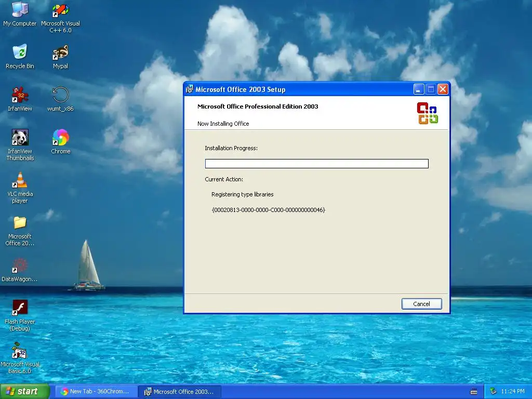Click the 'Current Action:' label
The image size is (532, 399).
pyautogui.click(x=224, y=179)
